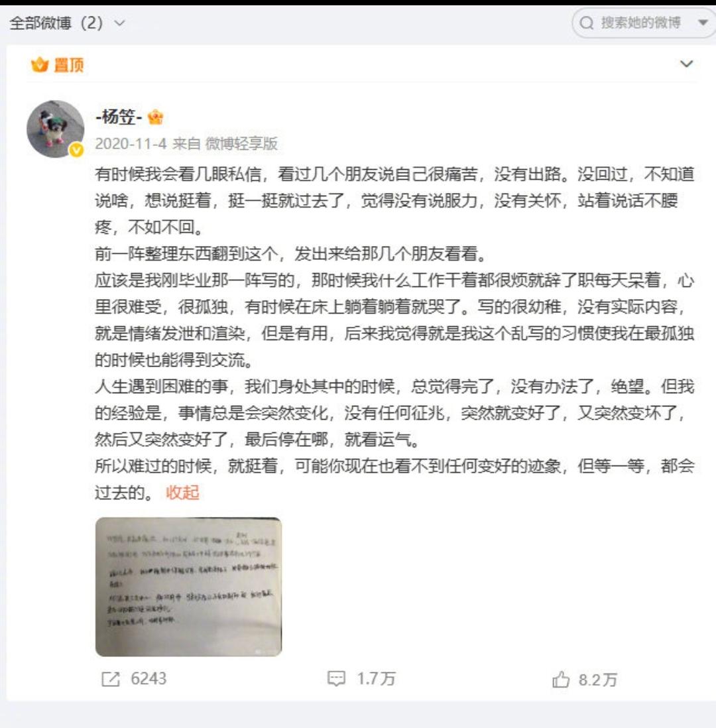Open the comments speech bubble icon
Image resolution: width=716 pixels, height=728 pixels.
click(x=336, y=679)
